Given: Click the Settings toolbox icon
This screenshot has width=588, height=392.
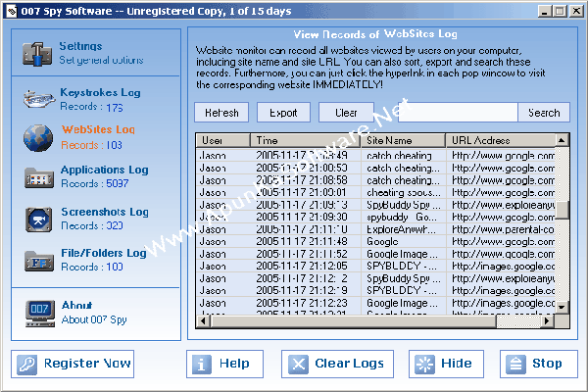Looking at the screenshot, I should [37, 54].
